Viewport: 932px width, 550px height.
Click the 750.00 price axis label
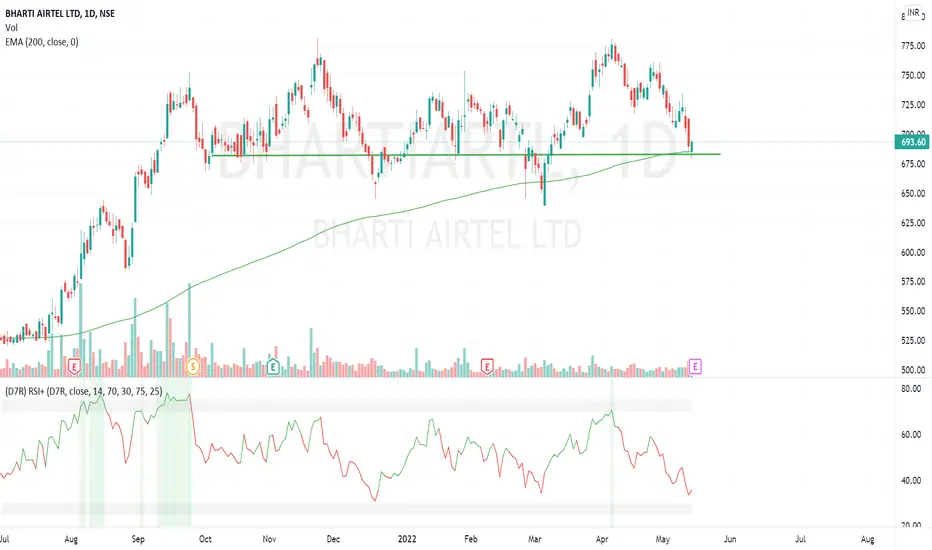click(913, 75)
